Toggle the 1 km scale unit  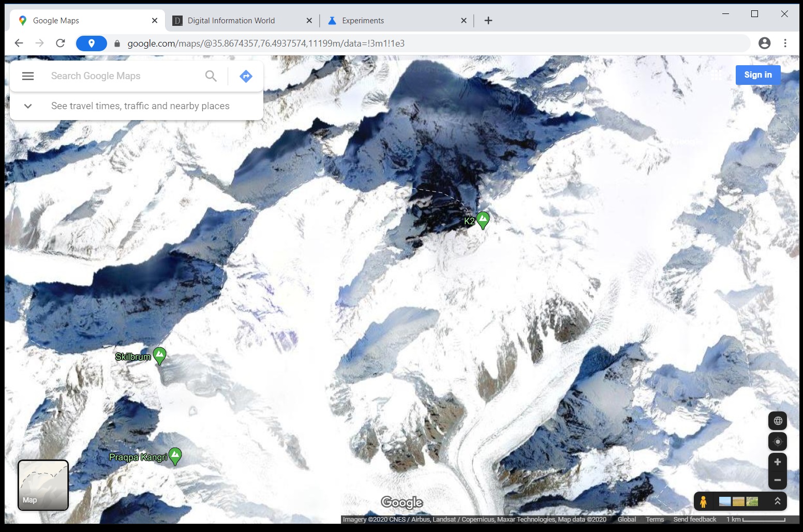(x=756, y=520)
